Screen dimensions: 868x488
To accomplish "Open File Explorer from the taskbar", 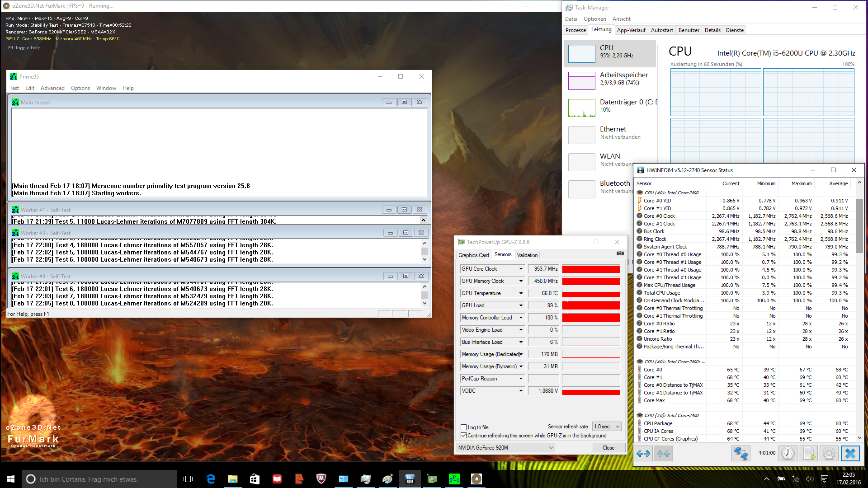I will [x=232, y=479].
